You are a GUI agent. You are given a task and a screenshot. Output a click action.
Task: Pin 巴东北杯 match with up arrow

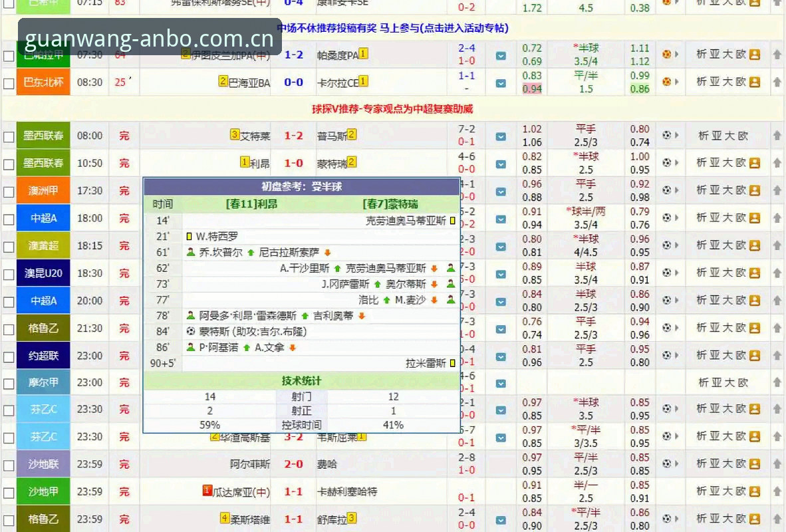point(777,82)
